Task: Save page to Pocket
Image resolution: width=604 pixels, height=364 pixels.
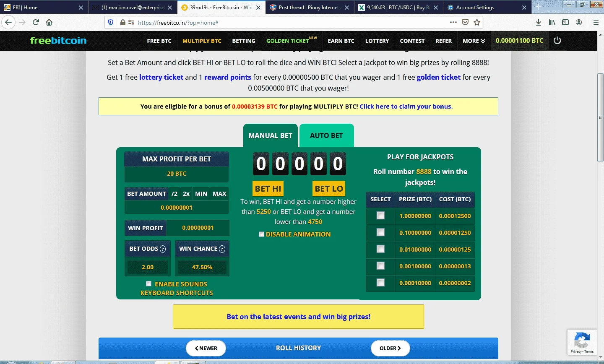Action: pos(465,22)
